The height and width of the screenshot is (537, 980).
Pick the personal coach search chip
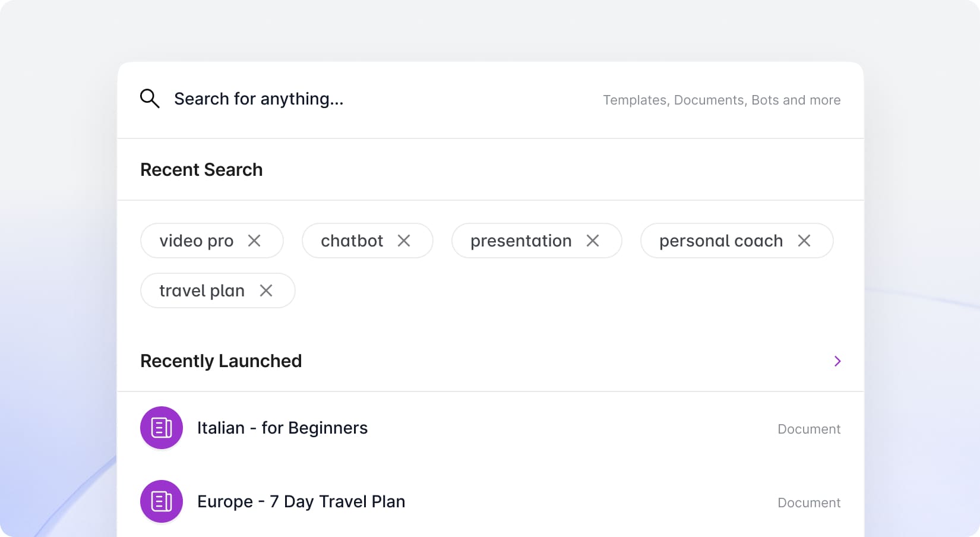point(720,241)
